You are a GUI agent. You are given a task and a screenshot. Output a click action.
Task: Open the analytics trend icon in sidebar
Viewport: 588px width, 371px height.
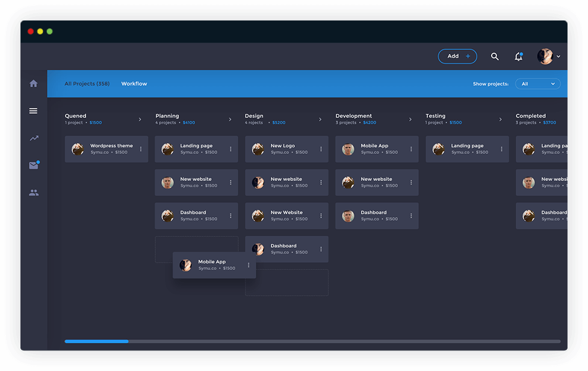click(x=34, y=138)
